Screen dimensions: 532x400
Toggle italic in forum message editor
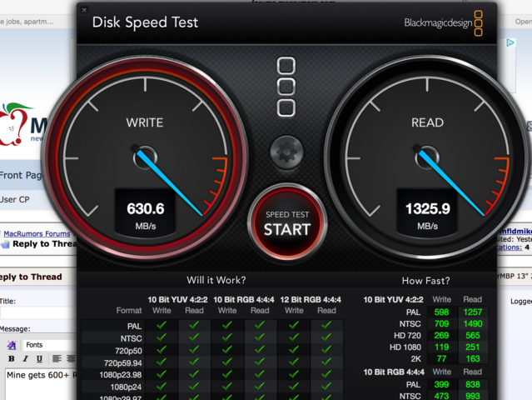(x=25, y=359)
